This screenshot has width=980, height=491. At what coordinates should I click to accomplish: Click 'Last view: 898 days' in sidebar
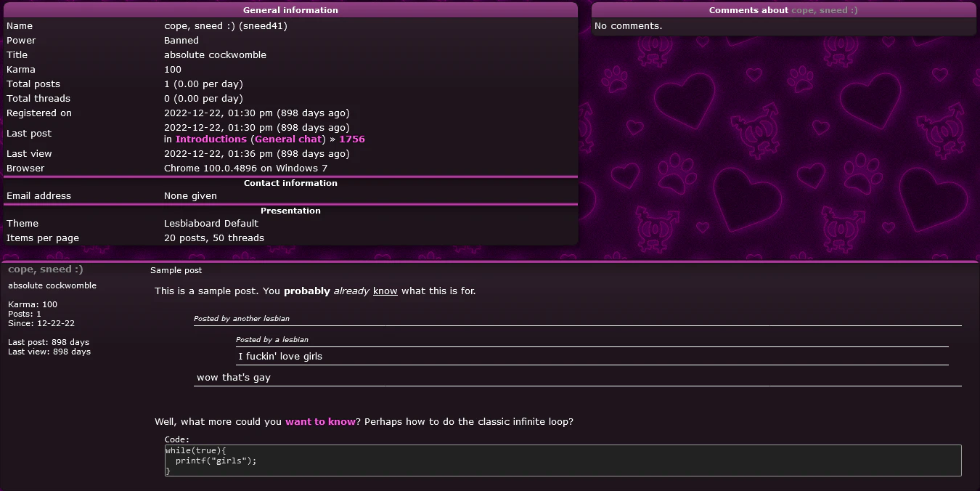(x=49, y=352)
